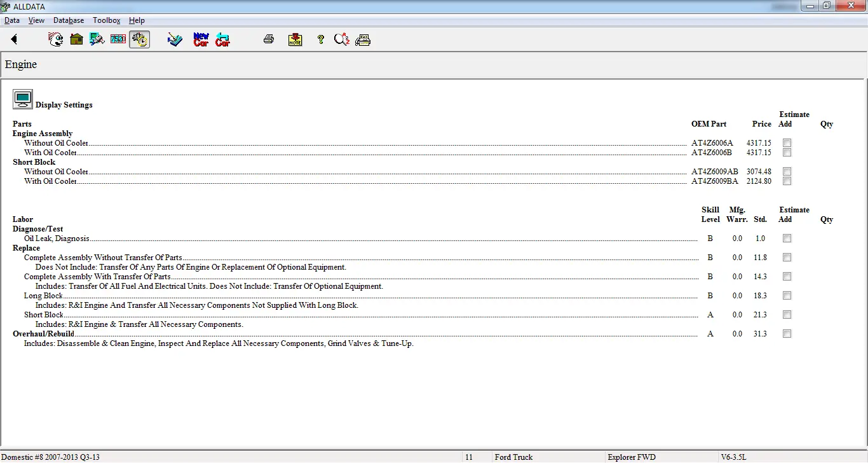Click the ALLDATA title bar app icon
The image size is (868, 463).
click(x=6, y=6)
